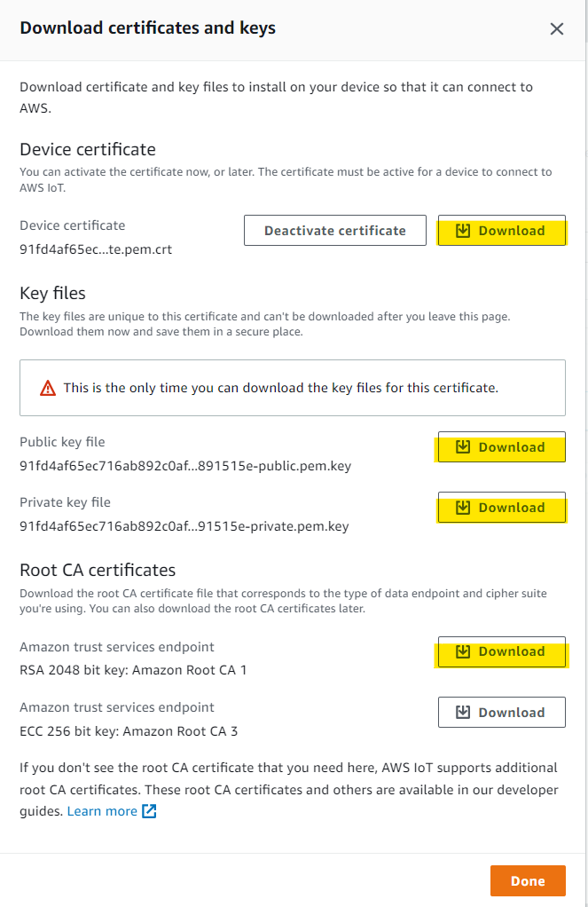The width and height of the screenshot is (588, 907).
Task: Deactivate the device certificate
Action: 334,230
